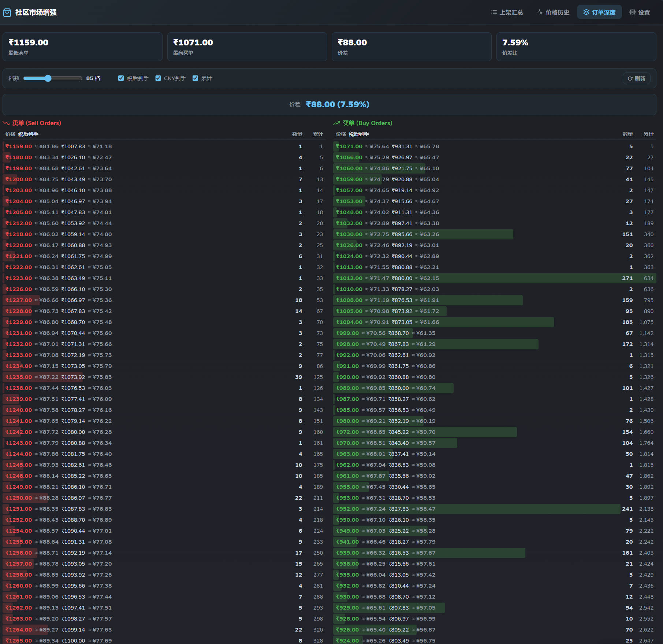Click the ₹952.00 buy order price
663x644 pixels.
[347, 509]
